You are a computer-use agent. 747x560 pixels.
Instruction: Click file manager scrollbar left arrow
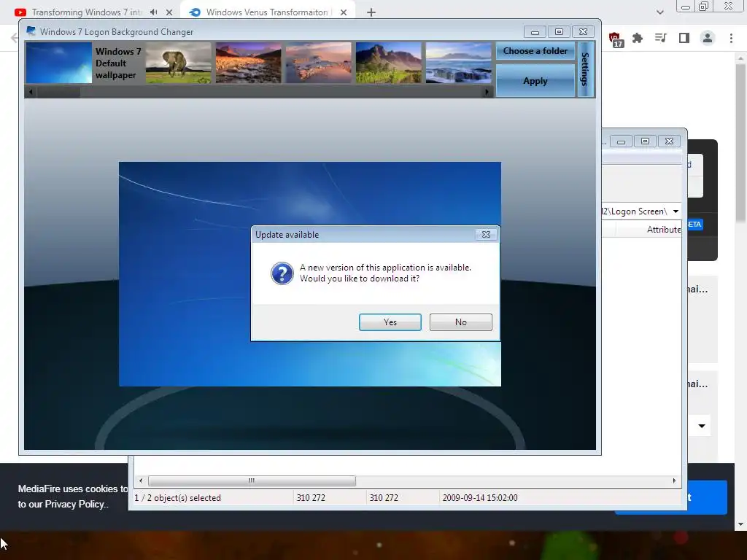click(x=141, y=481)
